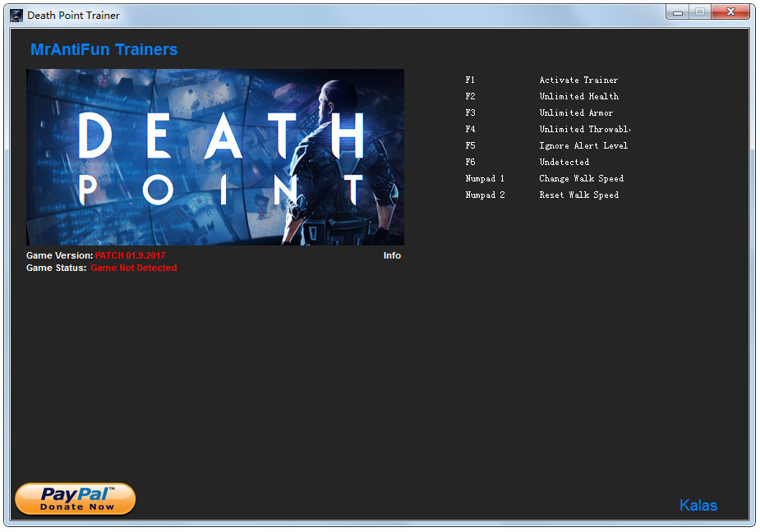Screen dimensions: 760x532
Task: Select the Change Walk Speed text
Action: pyautogui.click(x=582, y=179)
